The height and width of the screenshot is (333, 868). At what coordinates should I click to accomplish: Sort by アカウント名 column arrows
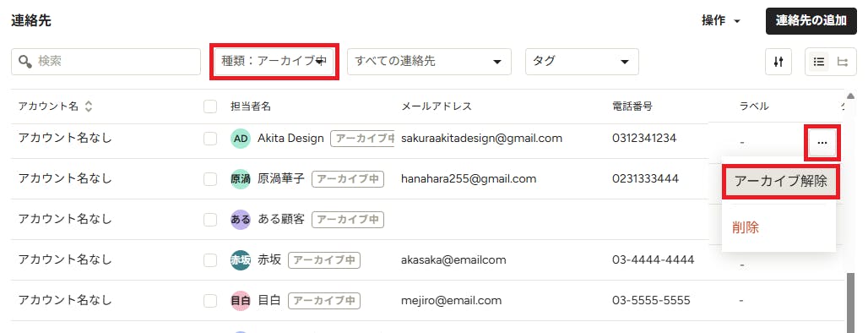point(88,106)
